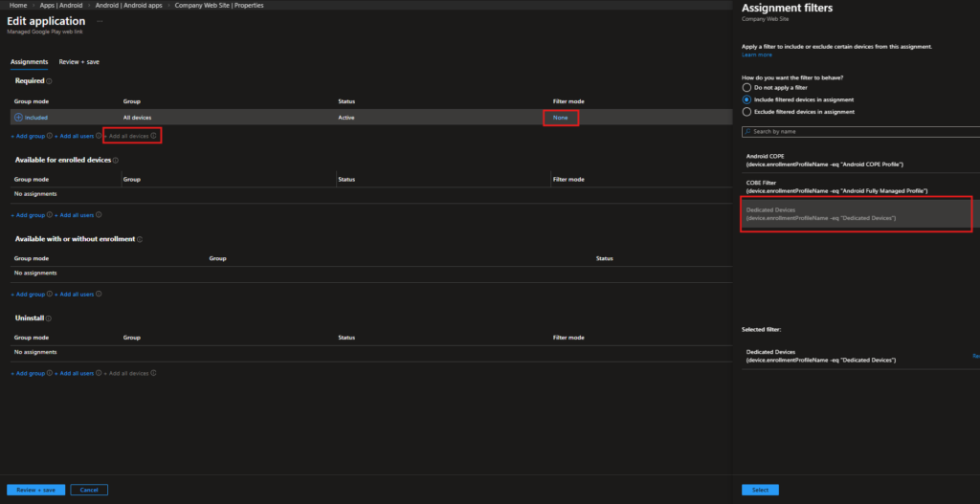Viewport: 980px width, 504px height.
Task: Select 'Do not apply a filter' radio option
Action: click(x=747, y=87)
